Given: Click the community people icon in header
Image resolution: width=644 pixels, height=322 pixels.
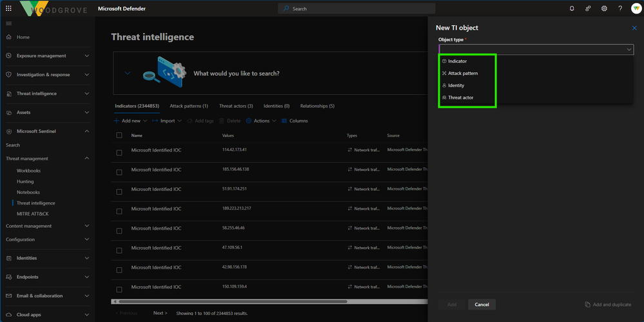Looking at the screenshot, I should [x=588, y=8].
